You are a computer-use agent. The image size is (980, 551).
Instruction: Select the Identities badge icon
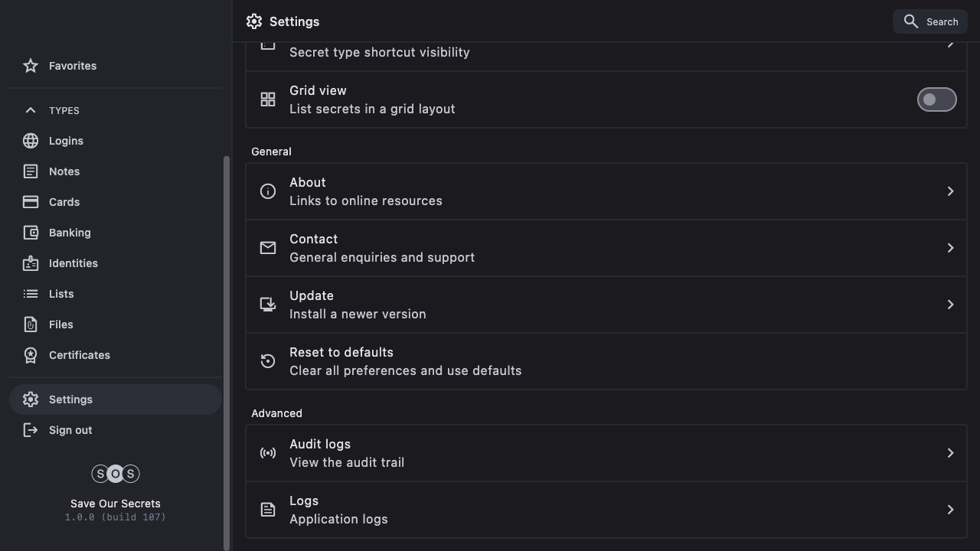click(x=31, y=263)
